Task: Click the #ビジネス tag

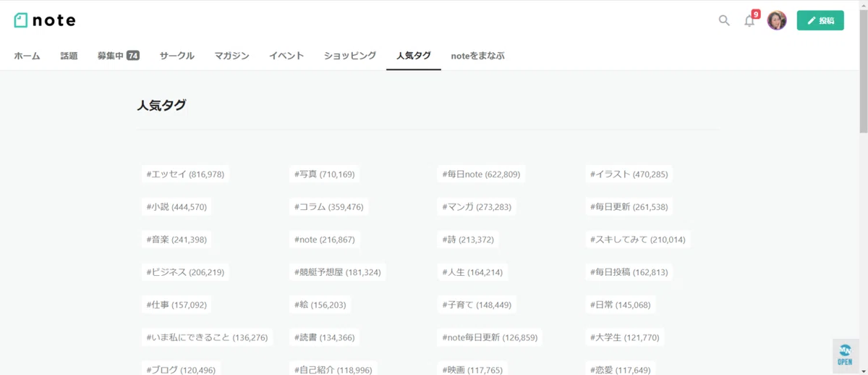Action: tap(185, 272)
